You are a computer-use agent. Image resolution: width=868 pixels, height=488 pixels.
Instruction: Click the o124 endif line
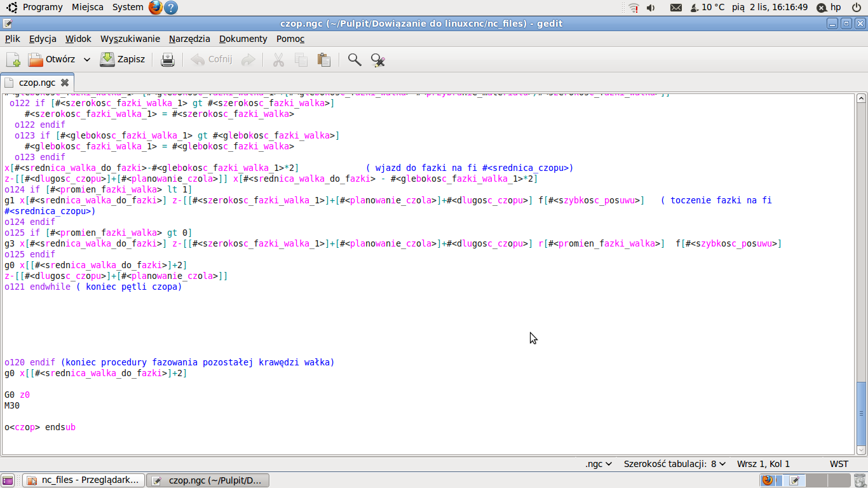click(x=30, y=222)
